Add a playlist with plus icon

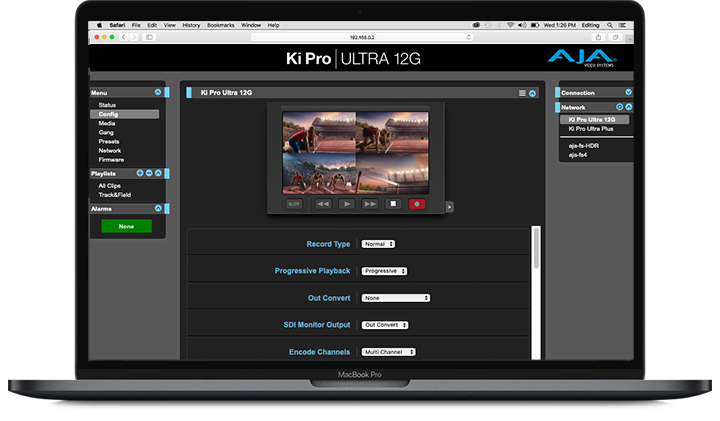(140, 173)
